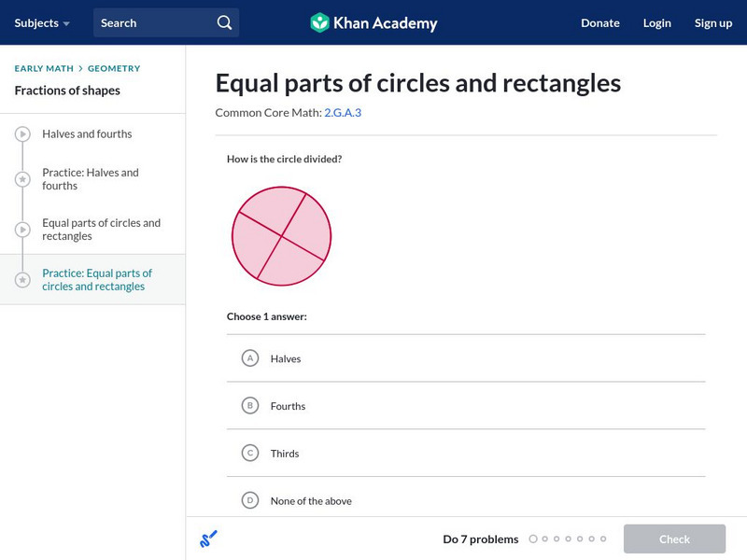Screen dimensions: 747x560
Task: Click the first problem progress dot
Action: tap(533, 539)
